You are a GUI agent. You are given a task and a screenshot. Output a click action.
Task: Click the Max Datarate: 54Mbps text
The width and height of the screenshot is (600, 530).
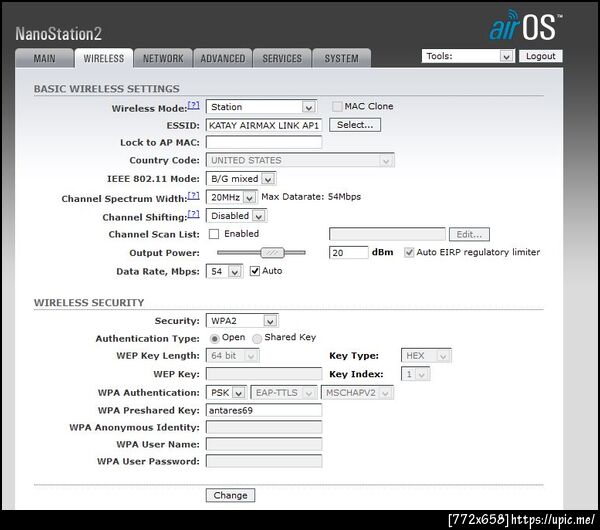coord(311,197)
